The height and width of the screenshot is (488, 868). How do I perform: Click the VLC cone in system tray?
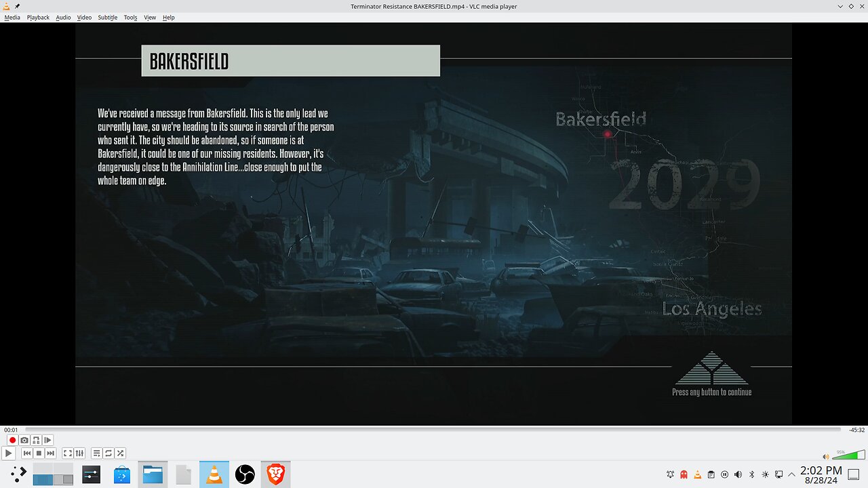697,474
